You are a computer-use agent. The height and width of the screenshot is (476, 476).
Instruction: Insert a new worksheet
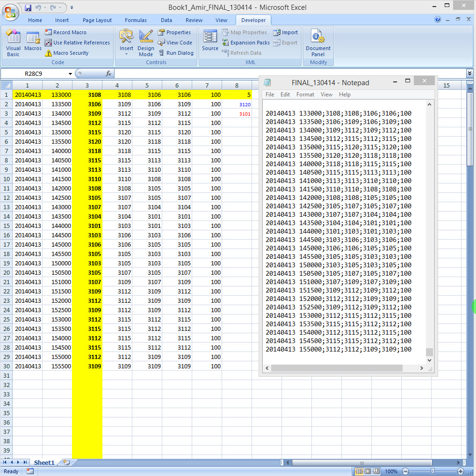pyautogui.click(x=66, y=462)
